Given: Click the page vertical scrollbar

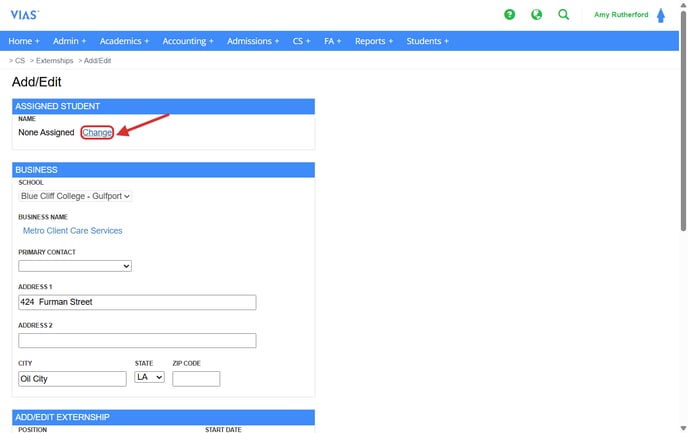Looking at the screenshot, I should (683, 200).
